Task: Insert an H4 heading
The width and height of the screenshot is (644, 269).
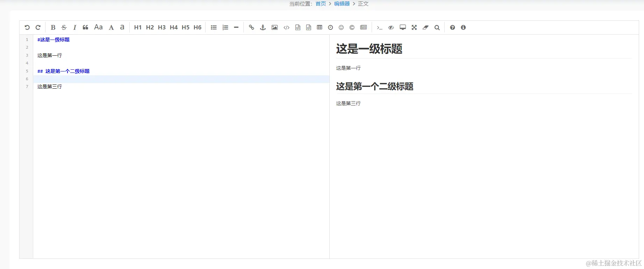Action: pos(174,27)
